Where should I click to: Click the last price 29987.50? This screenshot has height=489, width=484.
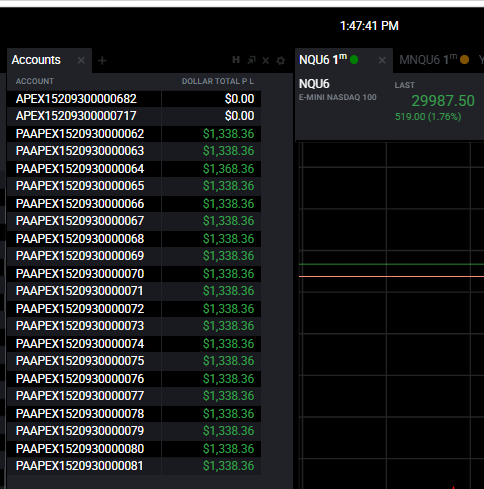(443, 101)
